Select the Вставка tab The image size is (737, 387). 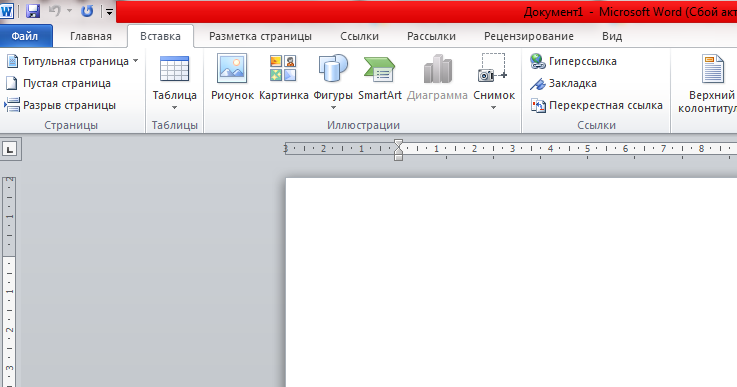pos(160,36)
